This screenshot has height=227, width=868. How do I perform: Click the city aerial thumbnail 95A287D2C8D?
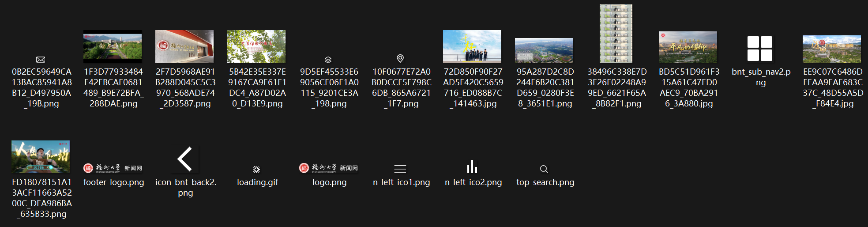click(544, 50)
